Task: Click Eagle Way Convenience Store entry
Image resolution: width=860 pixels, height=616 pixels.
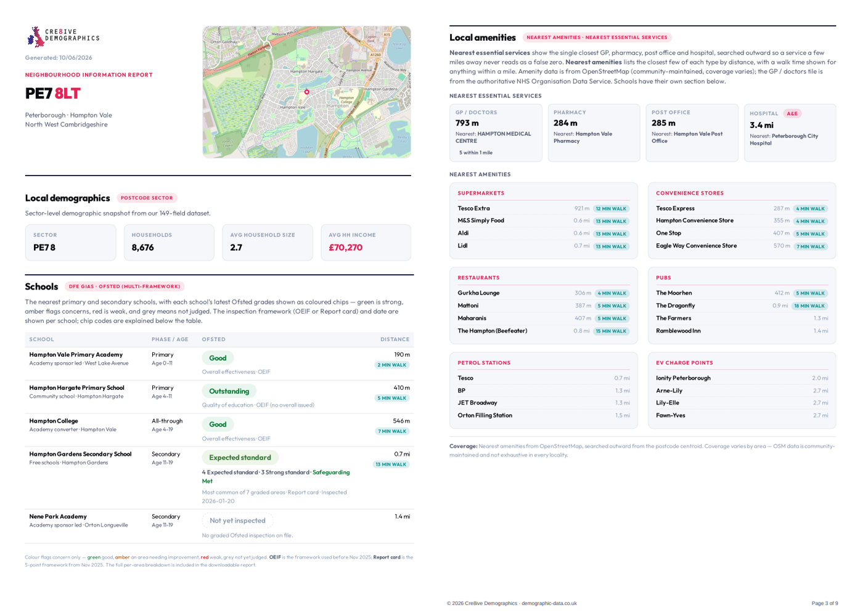Action: click(x=742, y=246)
